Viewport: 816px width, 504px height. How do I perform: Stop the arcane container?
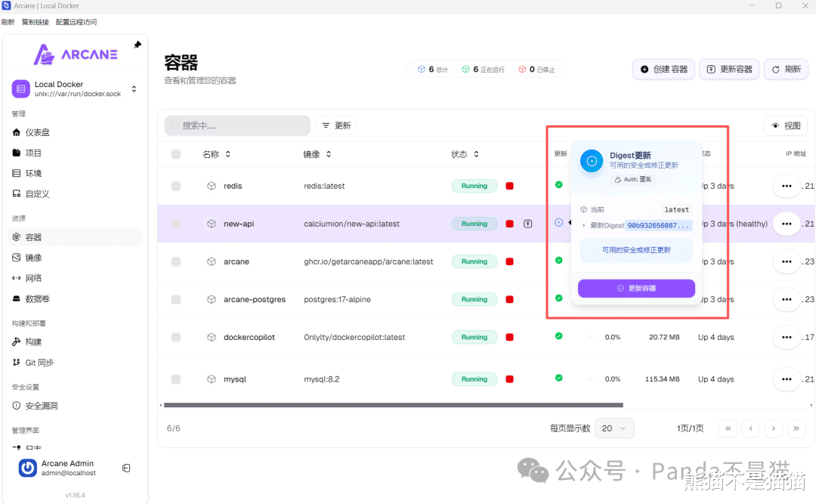point(509,261)
